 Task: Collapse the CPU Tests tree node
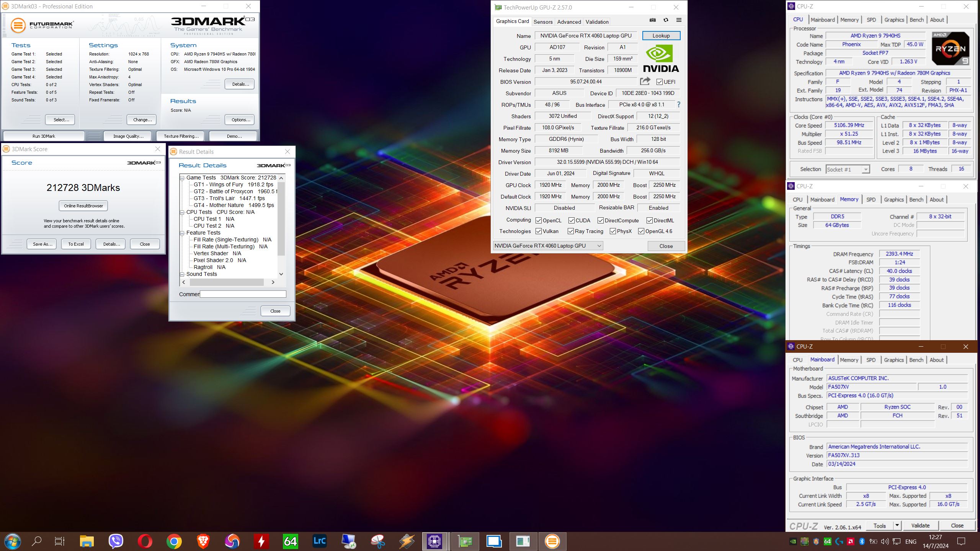tap(183, 212)
